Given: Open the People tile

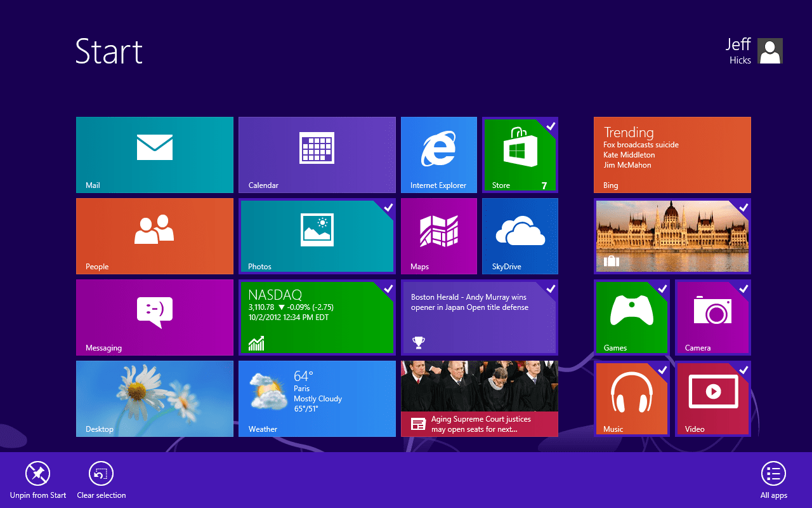Looking at the screenshot, I should click(x=155, y=236).
